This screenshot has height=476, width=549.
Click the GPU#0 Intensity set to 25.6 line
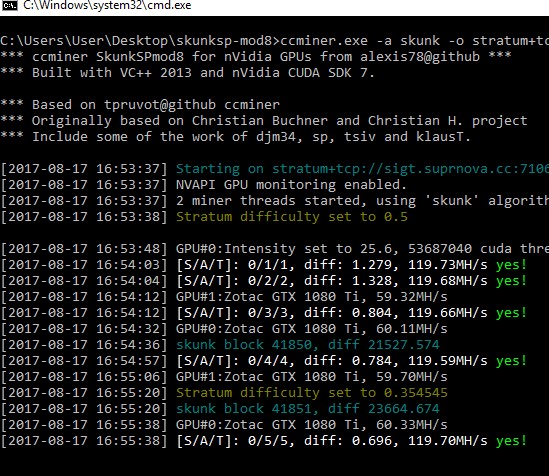(274, 249)
